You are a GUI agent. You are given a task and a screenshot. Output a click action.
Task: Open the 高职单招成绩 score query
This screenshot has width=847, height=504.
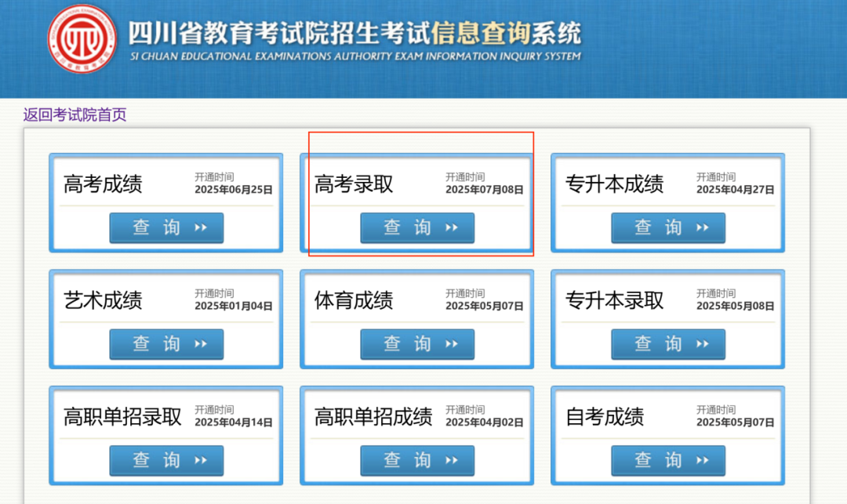tap(417, 460)
